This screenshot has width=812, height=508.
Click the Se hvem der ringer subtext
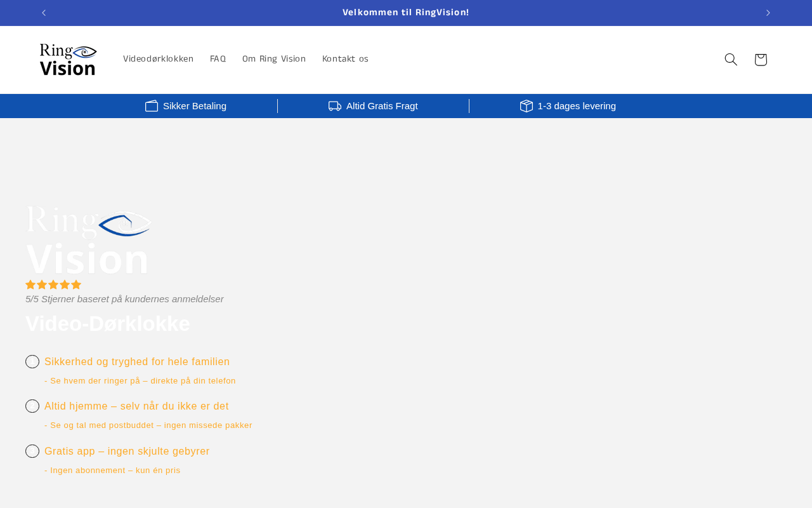coord(140,381)
